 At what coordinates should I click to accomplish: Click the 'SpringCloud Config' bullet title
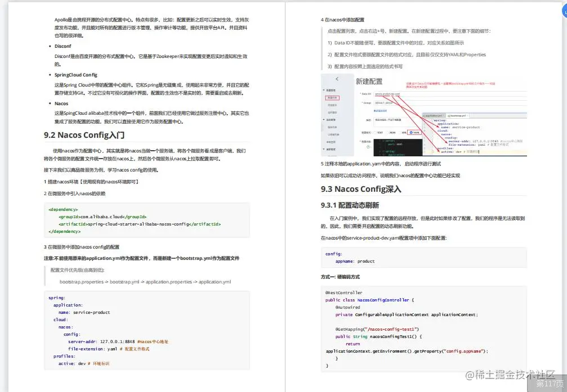point(76,75)
